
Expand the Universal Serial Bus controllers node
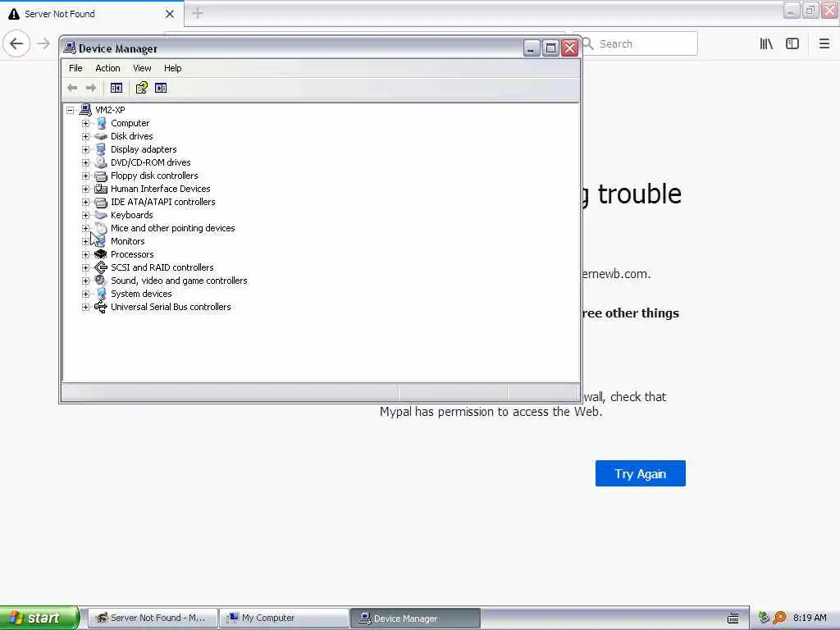pyautogui.click(x=85, y=307)
